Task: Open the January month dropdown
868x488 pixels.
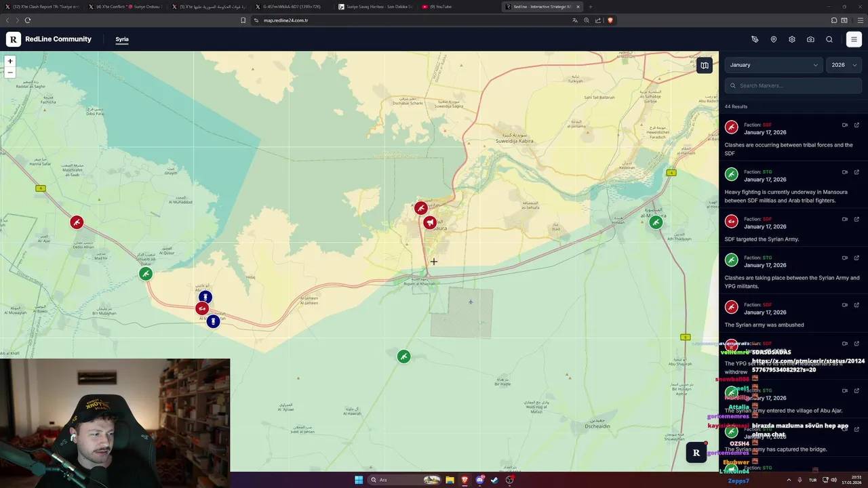Action: click(x=774, y=65)
